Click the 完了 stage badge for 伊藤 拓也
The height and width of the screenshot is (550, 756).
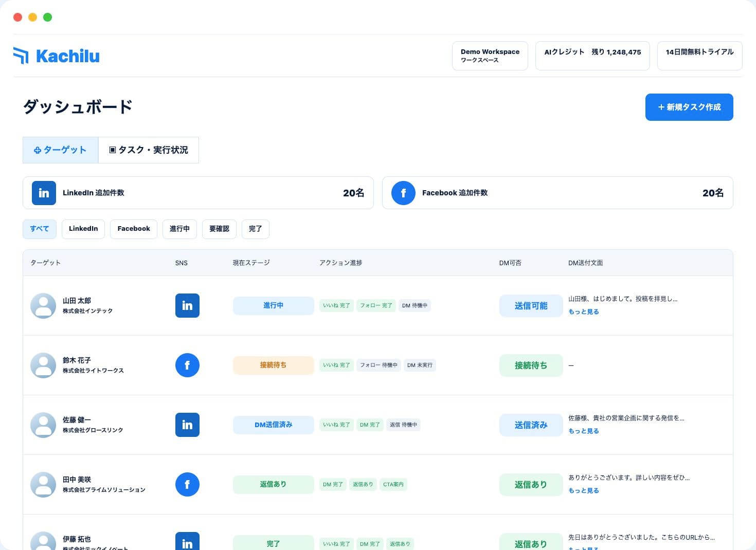point(273,543)
